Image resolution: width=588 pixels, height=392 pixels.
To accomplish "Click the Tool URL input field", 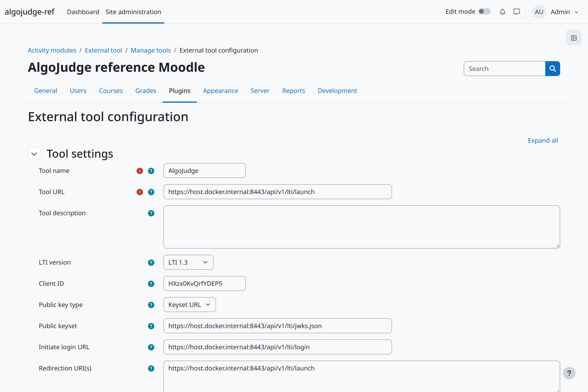I will pyautogui.click(x=278, y=192).
